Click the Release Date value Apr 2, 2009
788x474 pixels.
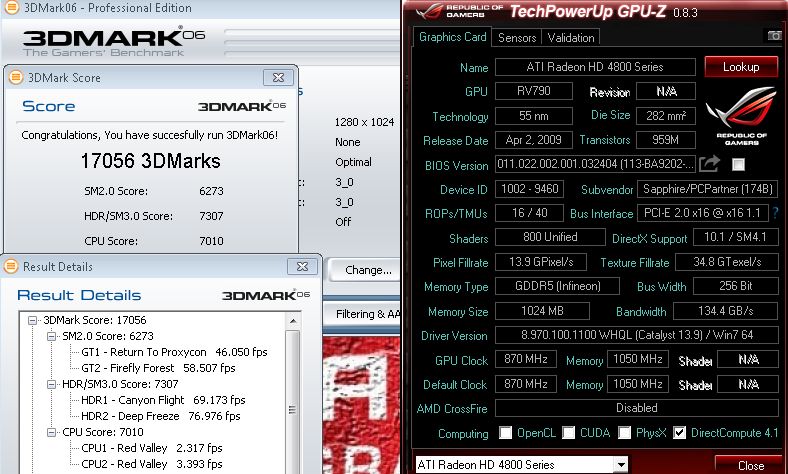tap(534, 140)
